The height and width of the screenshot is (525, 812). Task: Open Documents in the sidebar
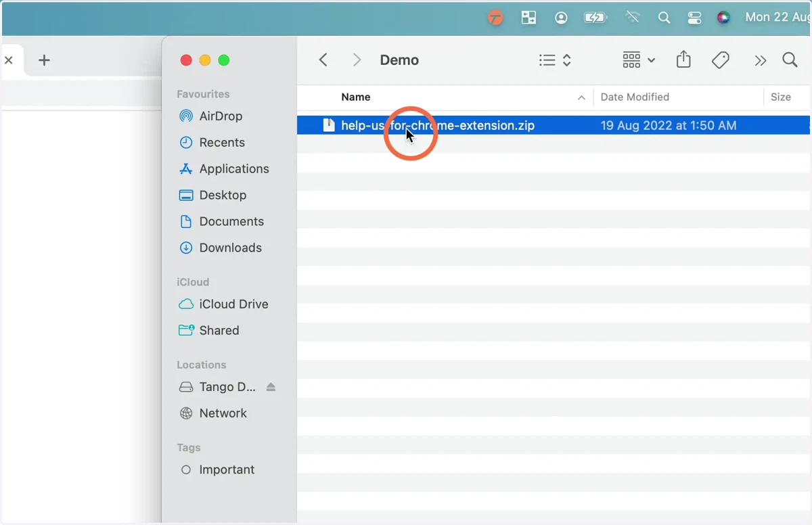pyautogui.click(x=221, y=222)
